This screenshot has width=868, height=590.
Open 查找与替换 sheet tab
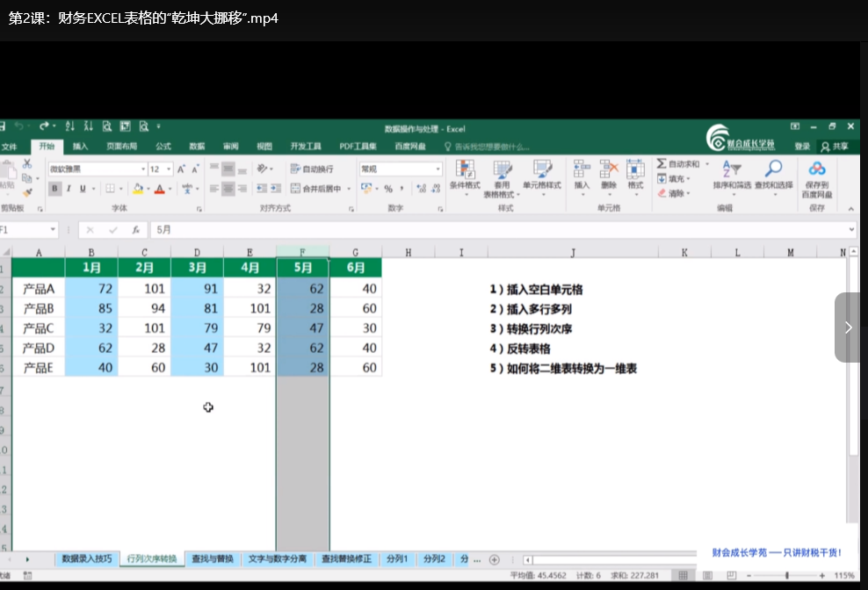[213, 559]
